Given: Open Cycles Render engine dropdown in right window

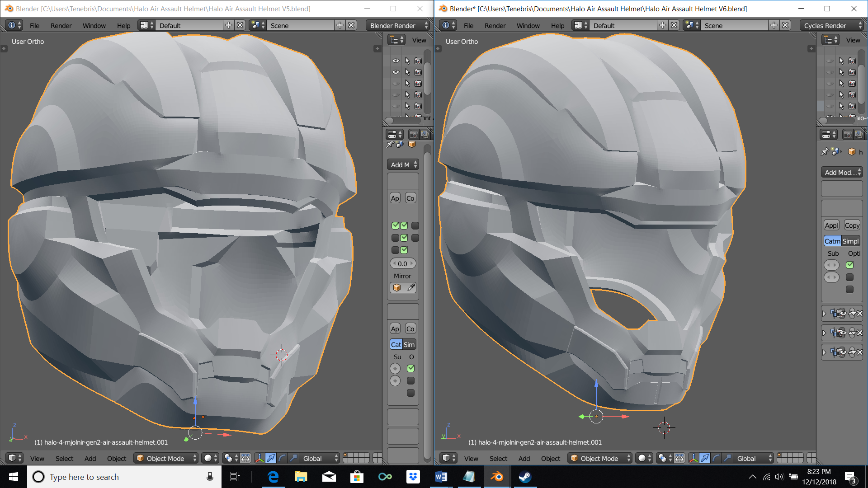Looking at the screenshot, I should pyautogui.click(x=832, y=25).
